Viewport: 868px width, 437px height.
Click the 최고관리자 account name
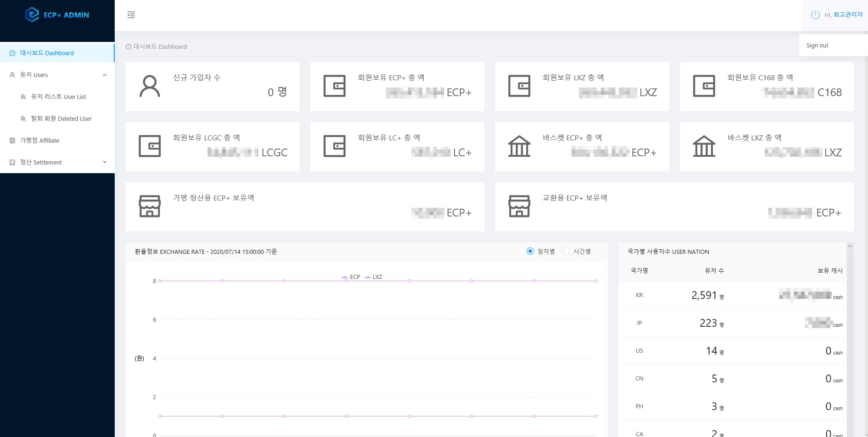click(848, 15)
